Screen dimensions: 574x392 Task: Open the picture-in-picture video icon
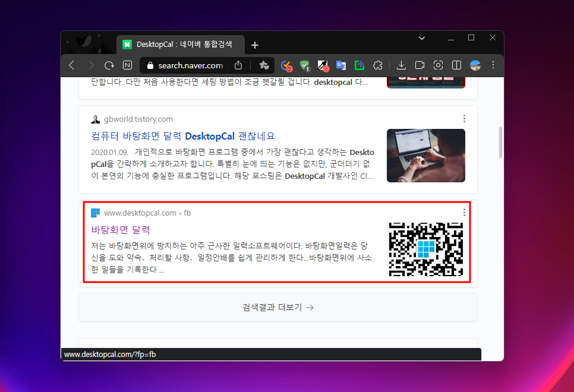[x=420, y=65]
